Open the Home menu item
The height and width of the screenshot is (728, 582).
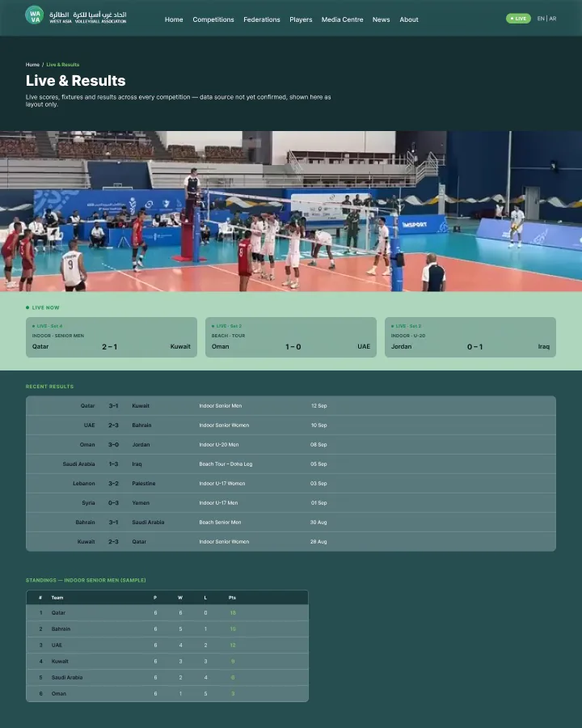[174, 19]
